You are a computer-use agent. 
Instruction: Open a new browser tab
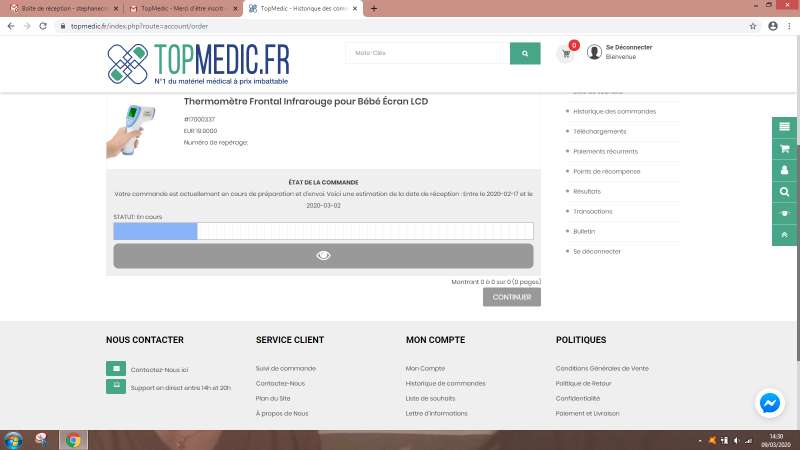(x=374, y=9)
